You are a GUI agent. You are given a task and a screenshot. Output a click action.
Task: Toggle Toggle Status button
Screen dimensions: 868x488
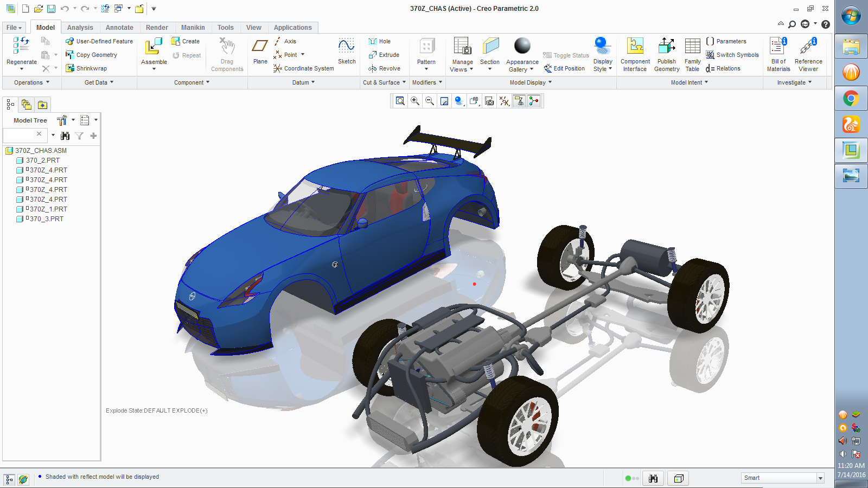(566, 55)
